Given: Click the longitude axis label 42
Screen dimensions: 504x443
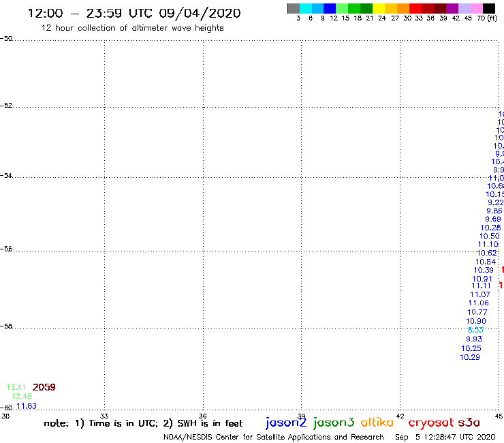Looking at the screenshot, I should (x=400, y=416).
